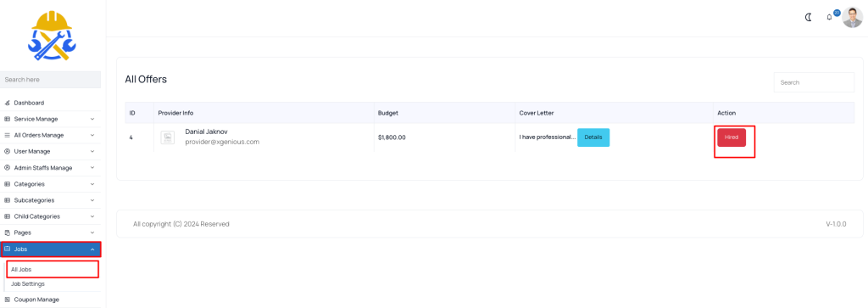This screenshot has width=868, height=308.
Task: Click the Categories sidebar icon
Action: point(7,184)
